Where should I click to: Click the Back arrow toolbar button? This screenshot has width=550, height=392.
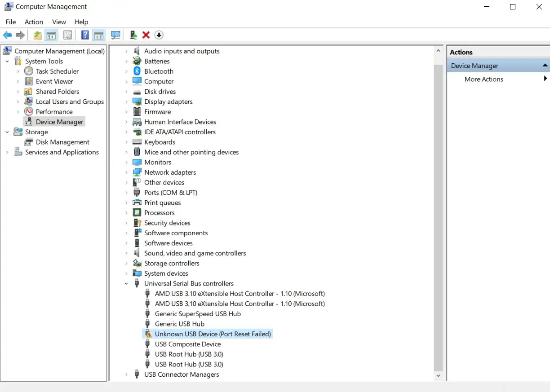pos(7,35)
